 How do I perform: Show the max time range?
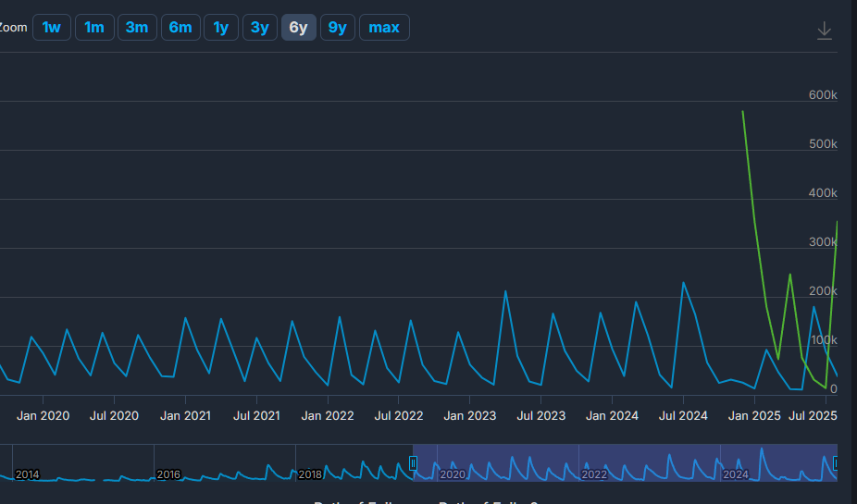384,28
